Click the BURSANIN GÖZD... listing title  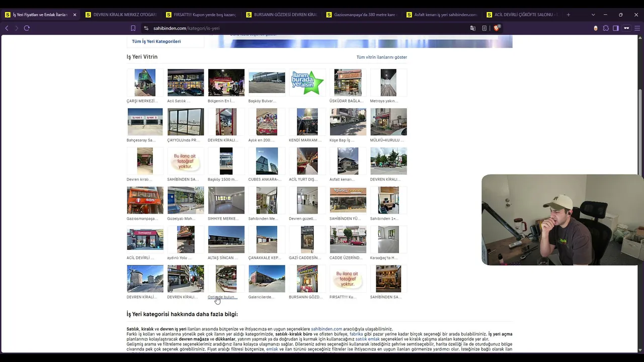pyautogui.click(x=306, y=297)
